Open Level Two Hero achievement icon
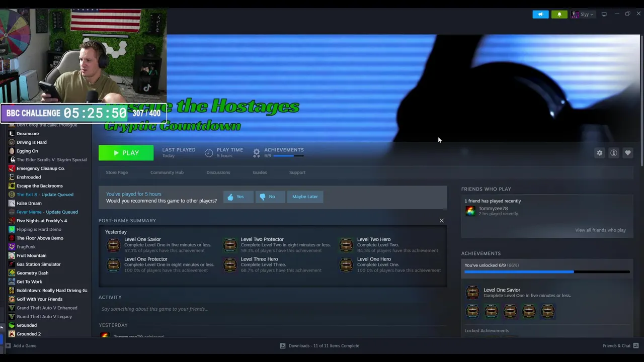 tap(346, 245)
